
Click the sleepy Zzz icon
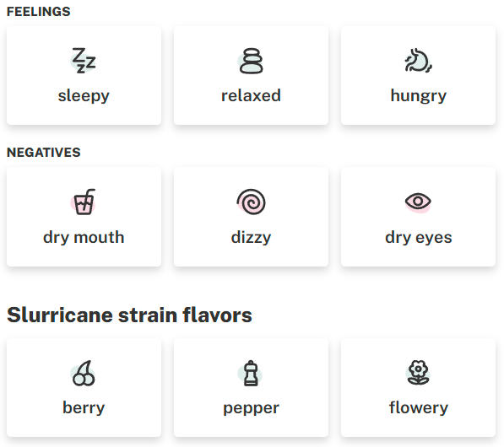coord(84,61)
